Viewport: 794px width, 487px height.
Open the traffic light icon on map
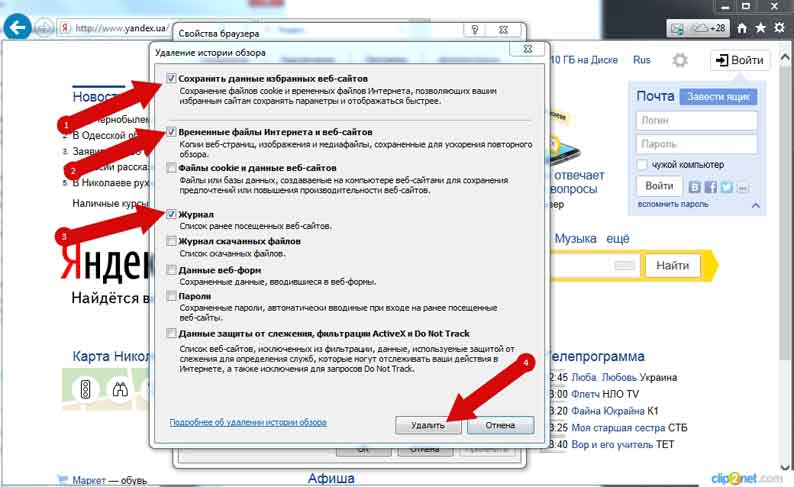point(85,389)
